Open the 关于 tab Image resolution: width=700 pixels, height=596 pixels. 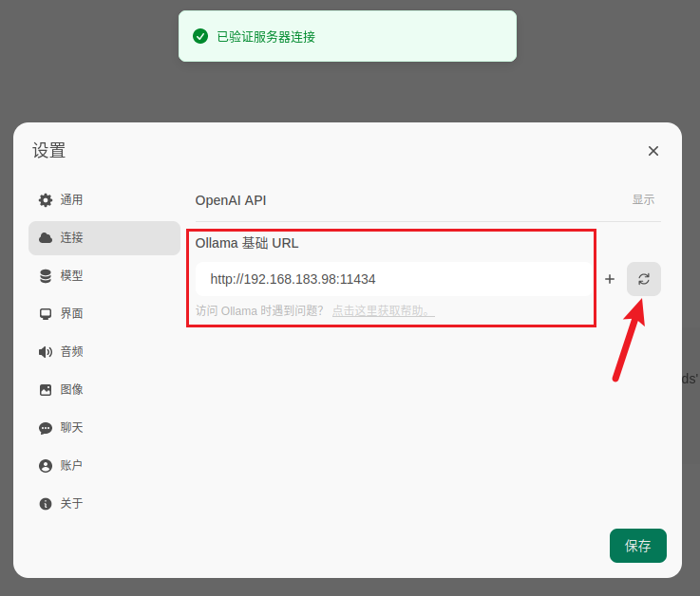tap(104, 504)
